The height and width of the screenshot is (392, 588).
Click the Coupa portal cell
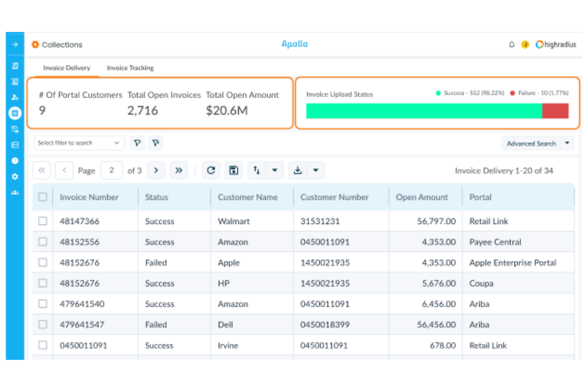[481, 283]
